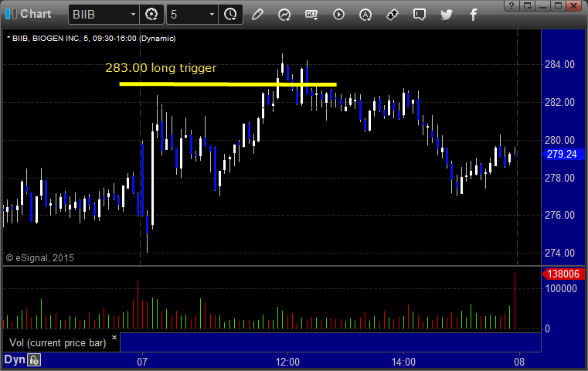The width and height of the screenshot is (588, 371).
Task: Select the yellow trigger line
Action: [x=228, y=84]
